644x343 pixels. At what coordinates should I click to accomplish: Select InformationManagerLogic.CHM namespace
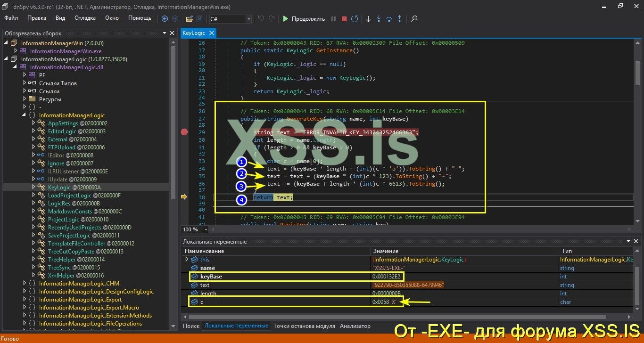(79, 283)
